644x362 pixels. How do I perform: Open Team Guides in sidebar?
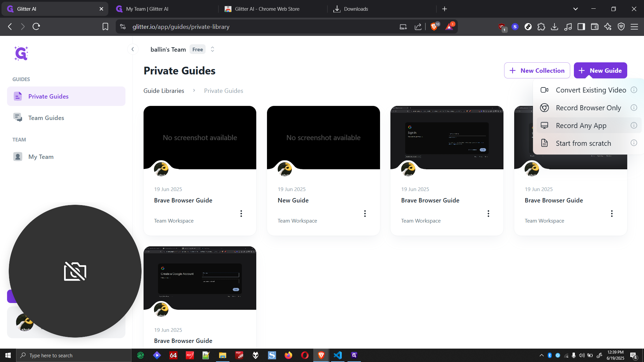pyautogui.click(x=66, y=118)
